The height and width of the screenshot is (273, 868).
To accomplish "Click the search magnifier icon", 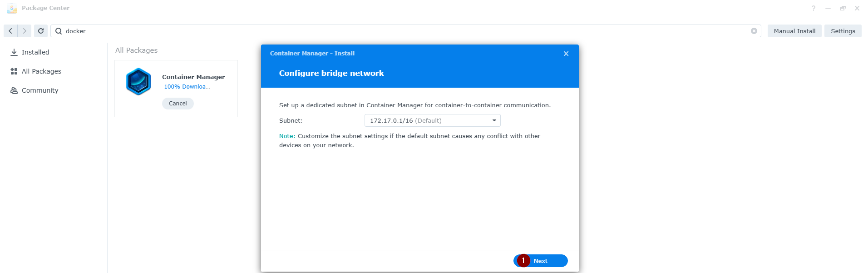I will (59, 31).
